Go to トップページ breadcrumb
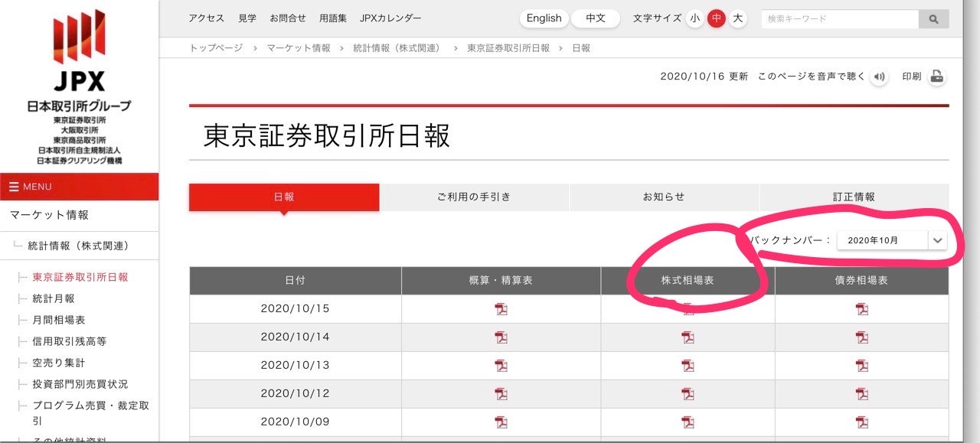Viewport: 980px width, 443px height. tap(216, 48)
